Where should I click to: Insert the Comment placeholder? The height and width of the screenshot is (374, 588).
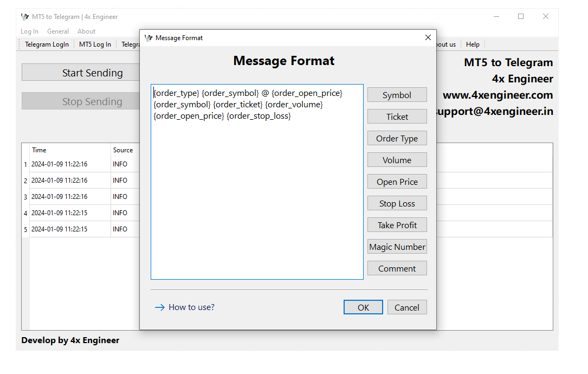pyautogui.click(x=397, y=269)
